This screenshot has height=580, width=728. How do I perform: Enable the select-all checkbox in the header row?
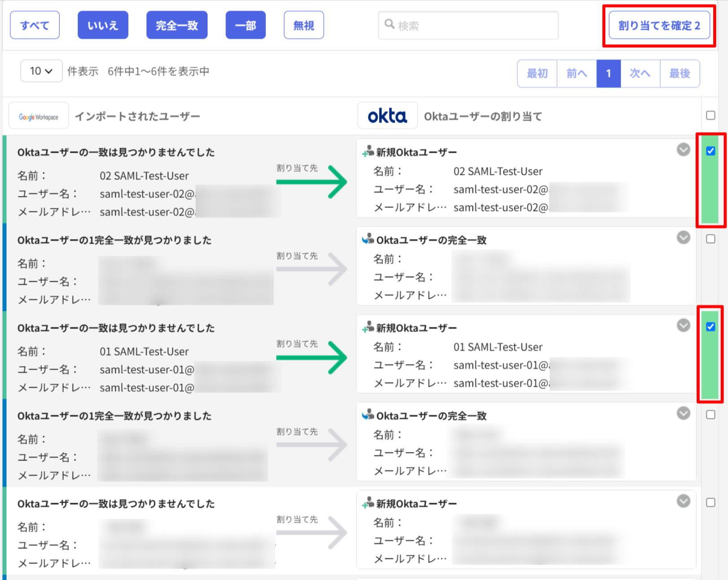pyautogui.click(x=710, y=115)
